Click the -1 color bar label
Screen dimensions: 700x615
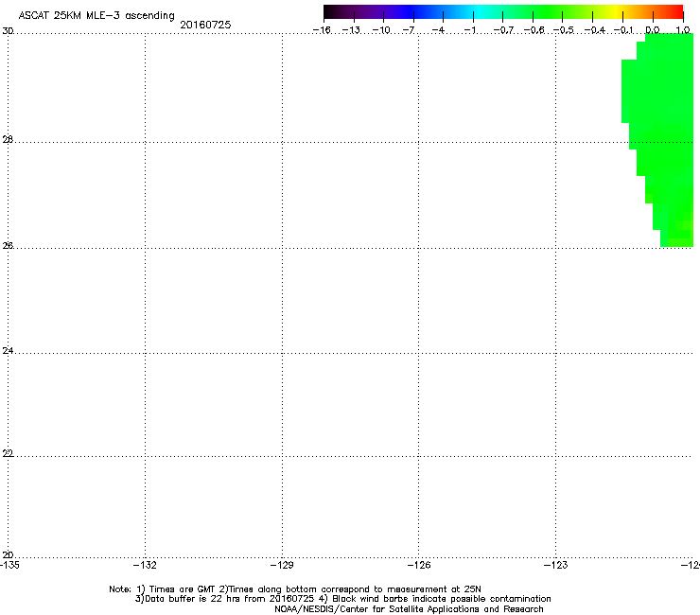pos(469,30)
